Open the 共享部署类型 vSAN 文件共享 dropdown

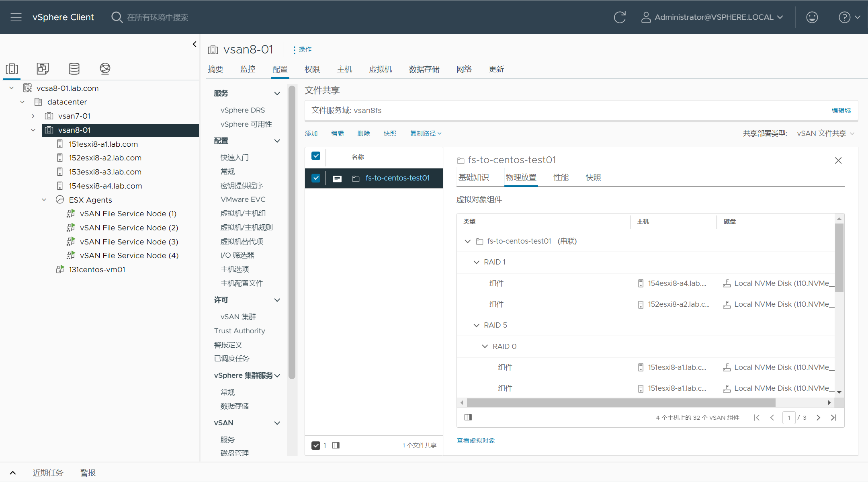(x=826, y=133)
